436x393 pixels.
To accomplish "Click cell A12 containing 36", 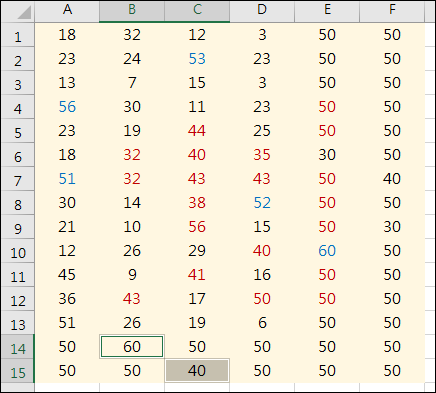I will 67,299.
